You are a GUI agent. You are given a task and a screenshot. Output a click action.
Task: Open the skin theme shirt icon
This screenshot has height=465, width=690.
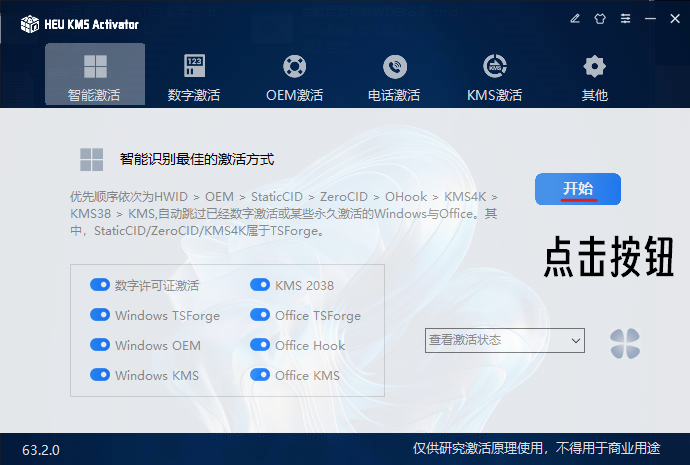(x=600, y=18)
